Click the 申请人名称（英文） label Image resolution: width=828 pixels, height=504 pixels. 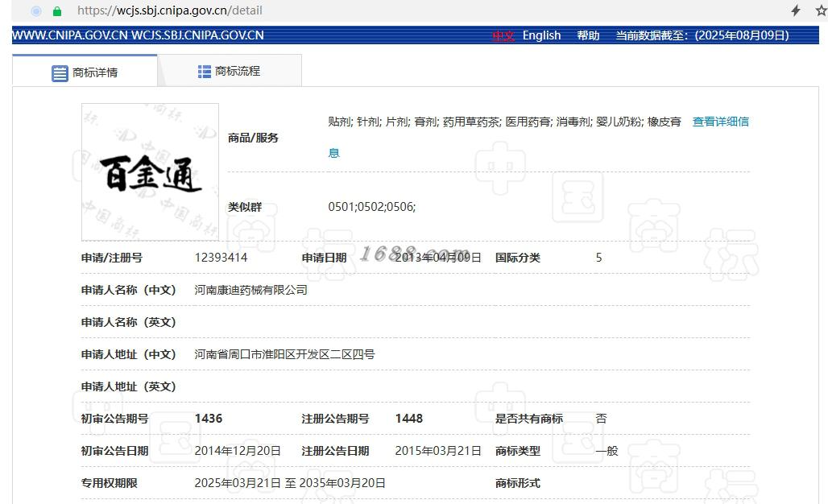coord(128,322)
